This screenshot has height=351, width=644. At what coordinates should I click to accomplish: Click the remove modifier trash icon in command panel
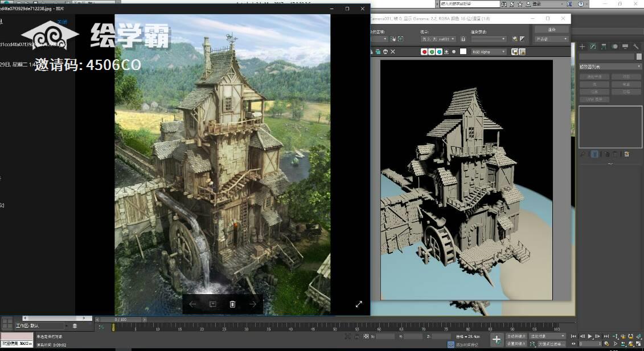click(615, 154)
